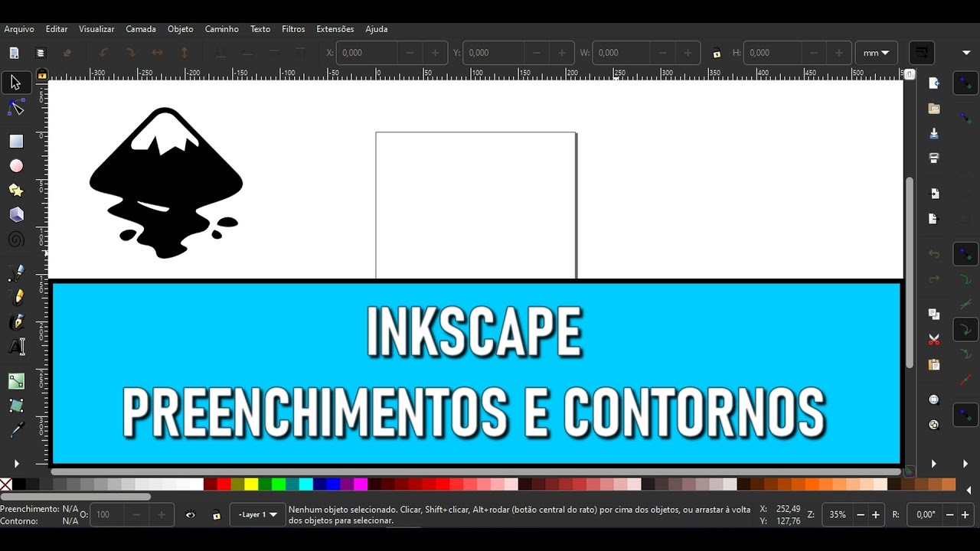Expand the snap bar overflow arrow
The image size is (980, 551).
pyautogui.click(x=966, y=464)
